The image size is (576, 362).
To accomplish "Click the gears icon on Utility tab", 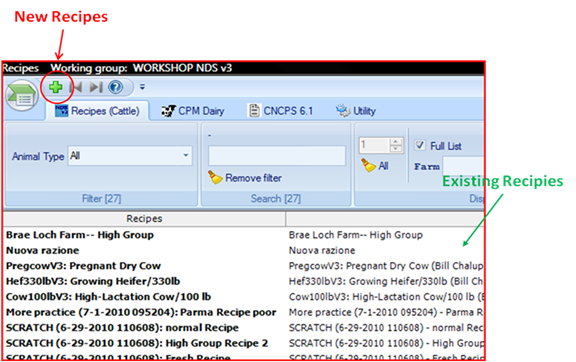I will [343, 110].
